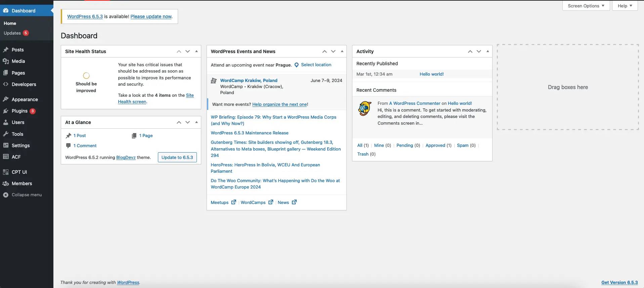Viewport: 644px width, 288px height.
Task: Filter comments by Pending
Action: 405,145
